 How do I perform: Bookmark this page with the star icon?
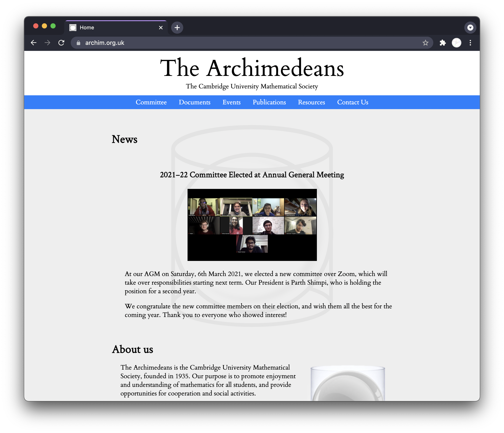click(425, 43)
